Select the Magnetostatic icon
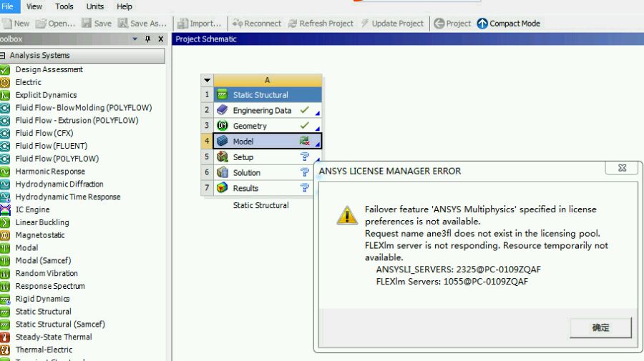The image size is (644, 361). [5, 235]
